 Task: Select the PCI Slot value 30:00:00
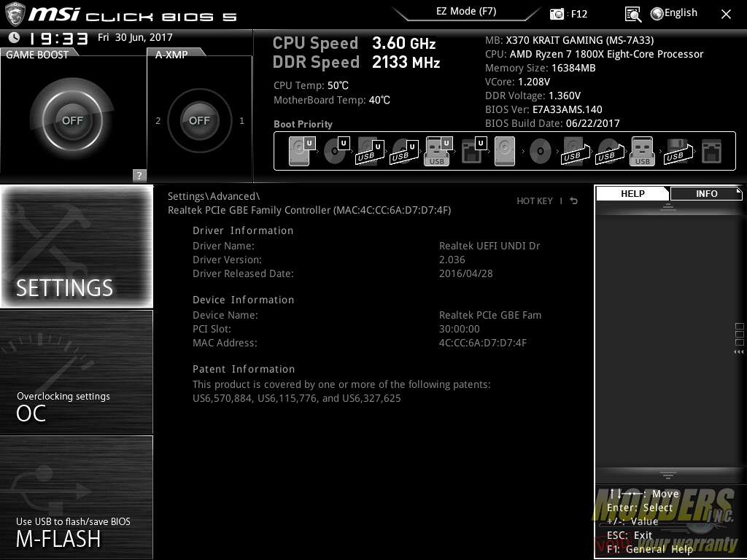[460, 329]
